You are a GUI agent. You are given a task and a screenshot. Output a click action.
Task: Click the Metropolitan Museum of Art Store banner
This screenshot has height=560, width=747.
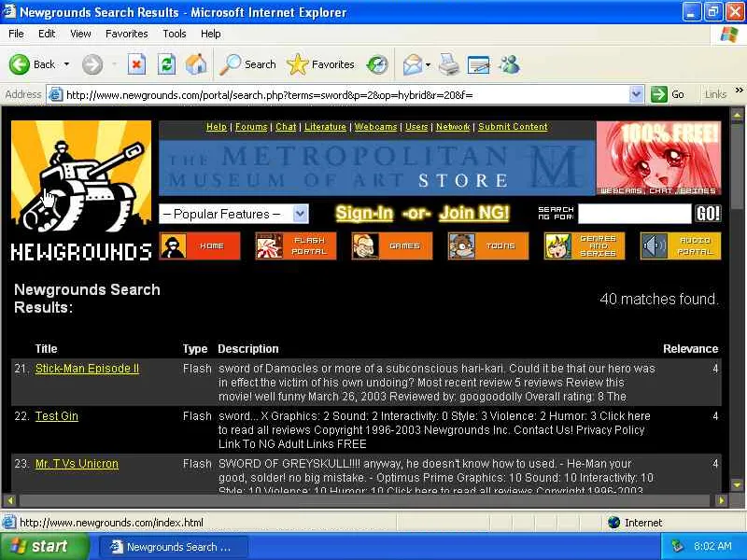[376, 168]
